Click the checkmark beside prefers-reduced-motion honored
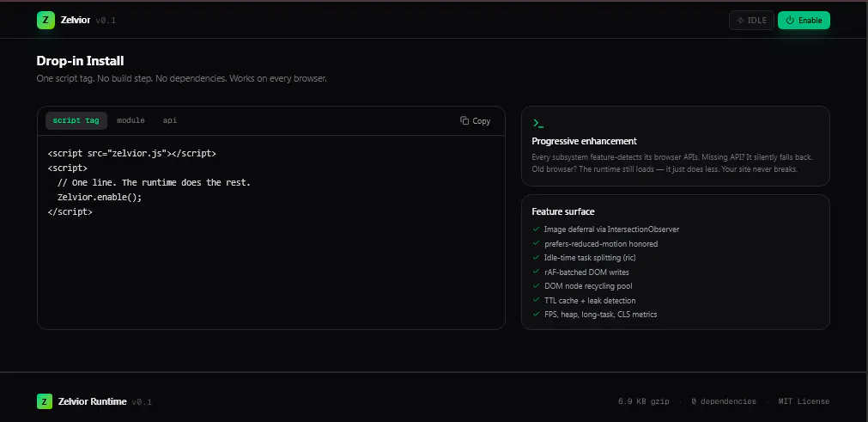 tap(536, 243)
